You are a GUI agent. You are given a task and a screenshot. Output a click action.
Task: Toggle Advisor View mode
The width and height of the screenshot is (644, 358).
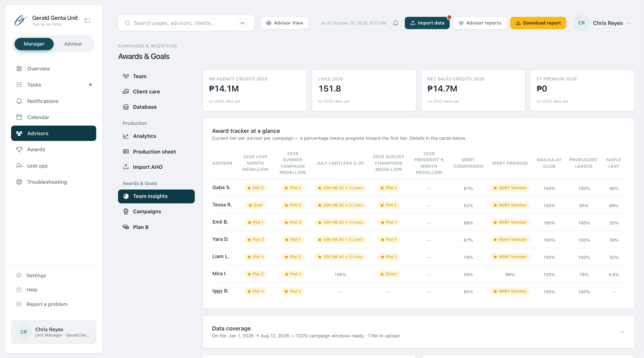point(284,23)
